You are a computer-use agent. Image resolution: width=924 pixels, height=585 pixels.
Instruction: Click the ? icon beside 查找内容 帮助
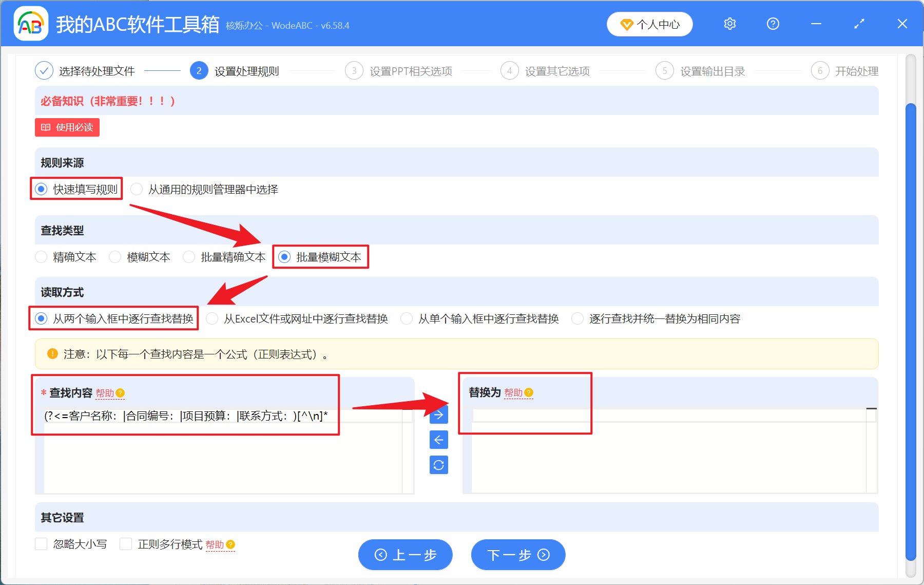tap(120, 393)
